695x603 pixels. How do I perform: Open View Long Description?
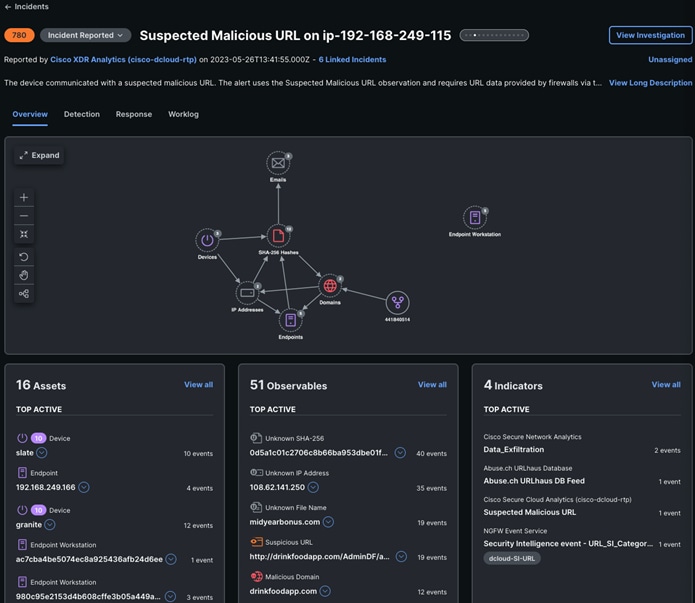650,83
